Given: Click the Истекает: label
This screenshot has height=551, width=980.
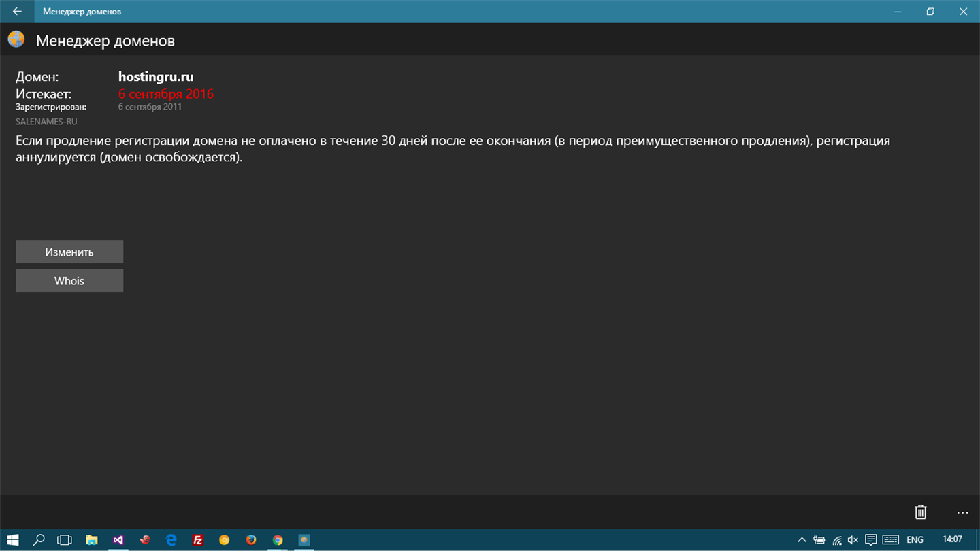Looking at the screenshot, I should [44, 94].
